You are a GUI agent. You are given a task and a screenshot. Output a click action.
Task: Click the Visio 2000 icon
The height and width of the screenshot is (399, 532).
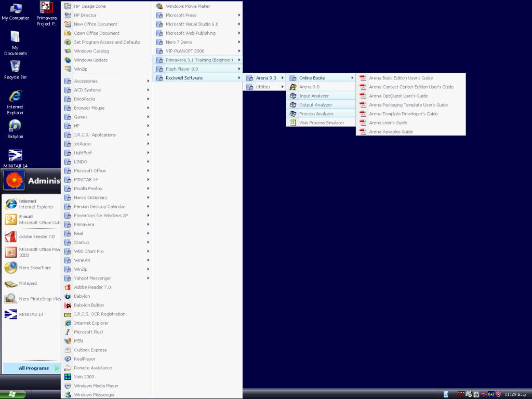pos(68,377)
